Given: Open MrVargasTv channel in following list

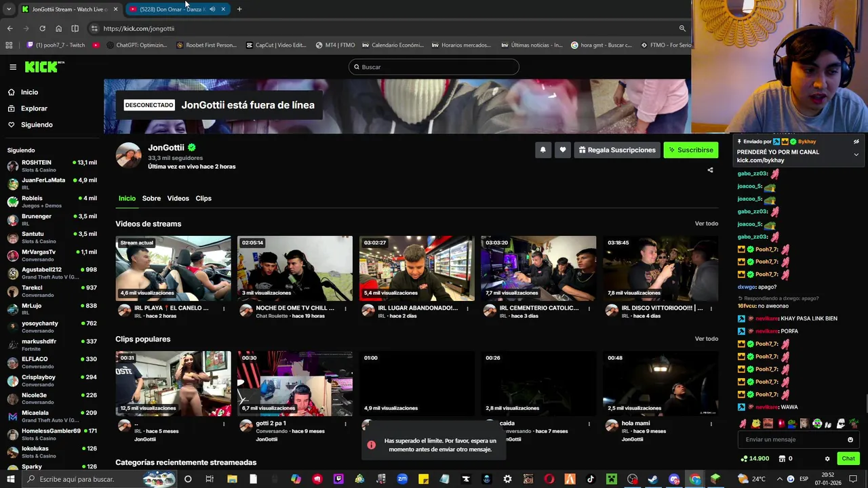Looking at the screenshot, I should [52, 256].
